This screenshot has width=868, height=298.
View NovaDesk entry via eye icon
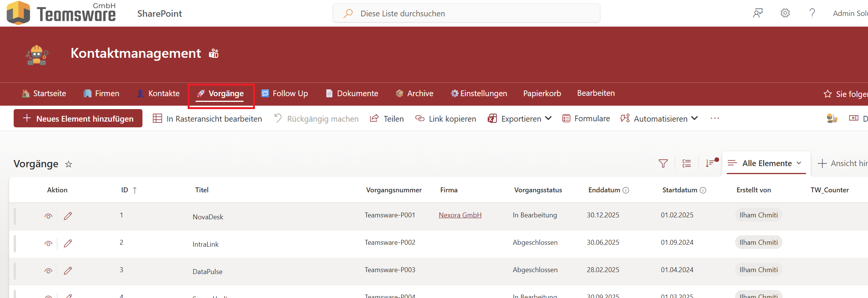point(48,216)
